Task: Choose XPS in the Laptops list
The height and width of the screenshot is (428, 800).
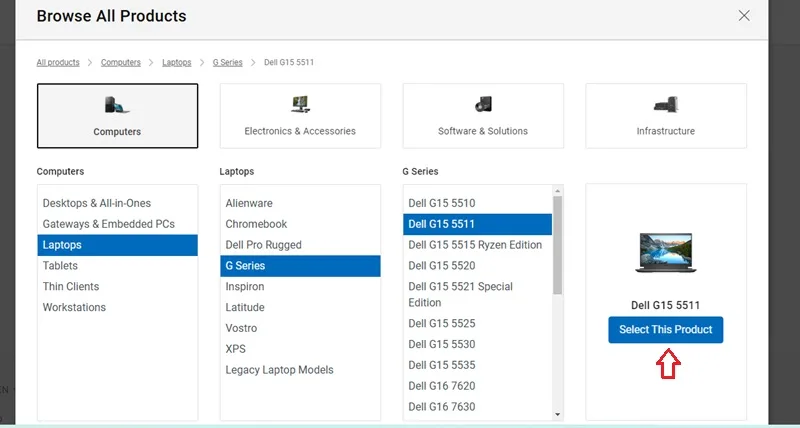Action: (300, 349)
